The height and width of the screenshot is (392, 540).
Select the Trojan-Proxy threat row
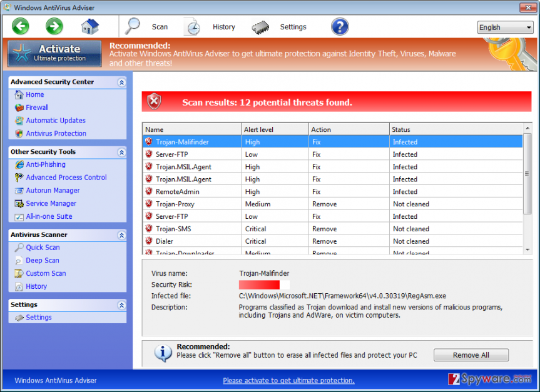click(x=333, y=204)
